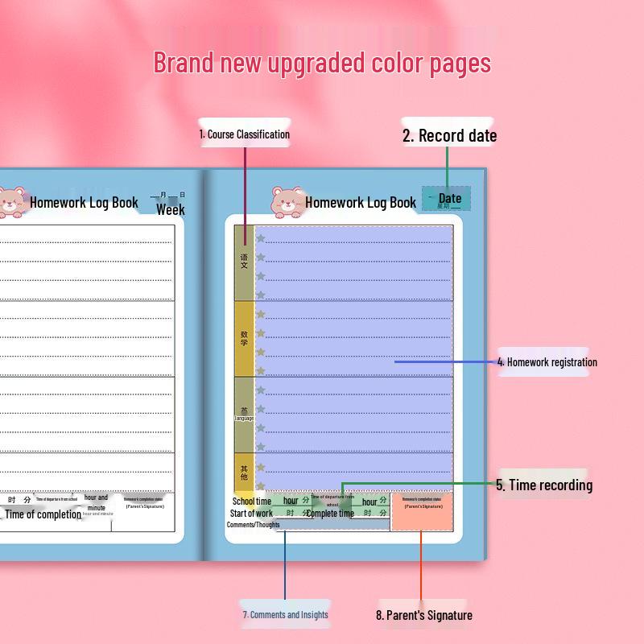Click the 'Brand new upgraded color pages' heading
644x644 pixels.
click(x=322, y=63)
